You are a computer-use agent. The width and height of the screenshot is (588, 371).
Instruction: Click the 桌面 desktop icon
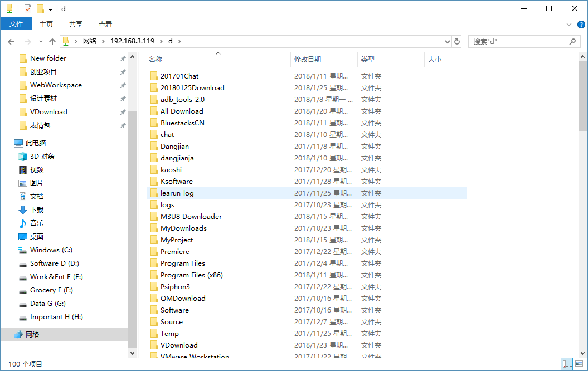[23, 236]
